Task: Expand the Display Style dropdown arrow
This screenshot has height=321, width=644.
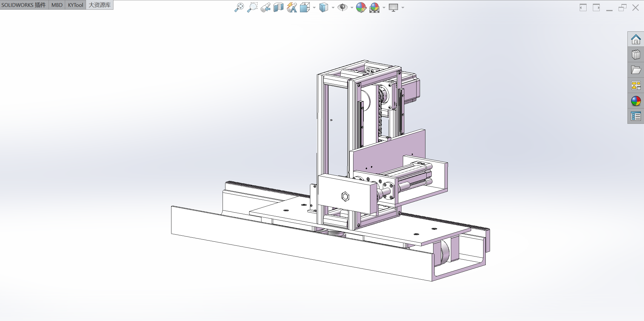Action: pos(333,8)
